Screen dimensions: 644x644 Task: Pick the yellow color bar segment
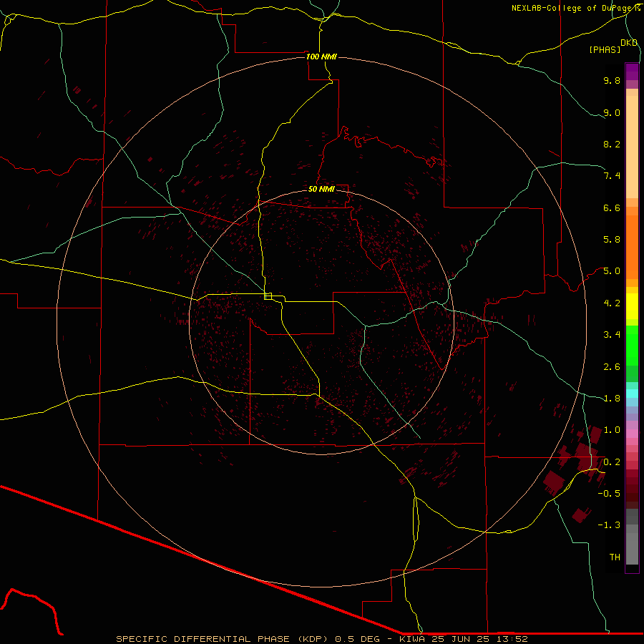(x=632, y=306)
